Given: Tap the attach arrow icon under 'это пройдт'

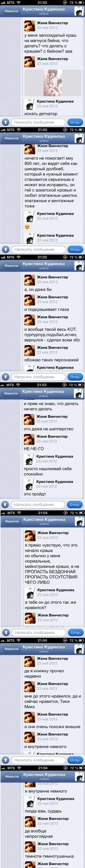Looking at the screenshot, I should click(5, 504).
